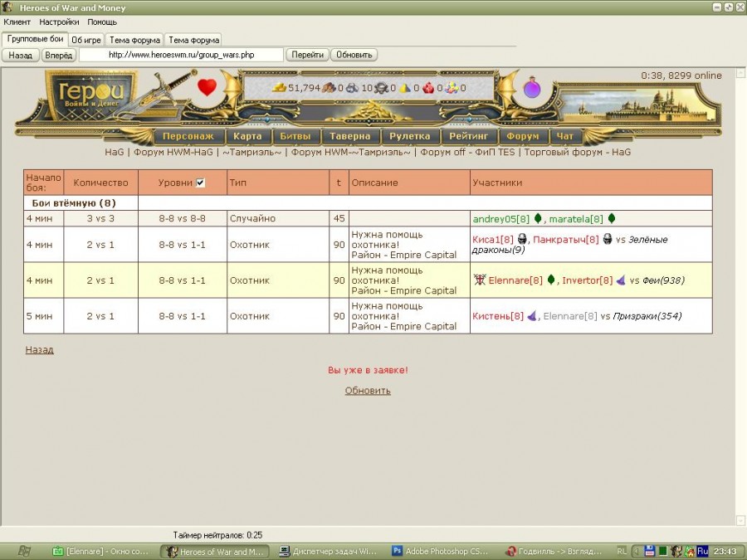Open player Панкратыч[8] profile
The height and width of the screenshot is (560, 747).
pos(565,240)
